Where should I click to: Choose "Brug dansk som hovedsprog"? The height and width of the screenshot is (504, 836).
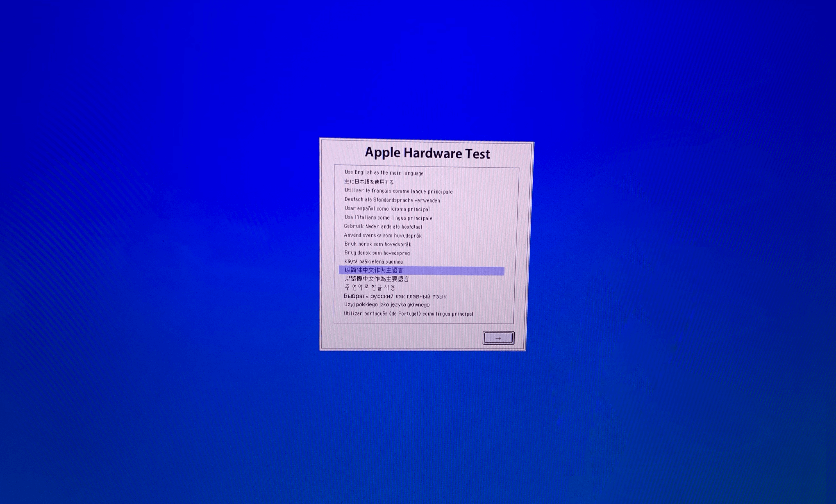tap(377, 253)
